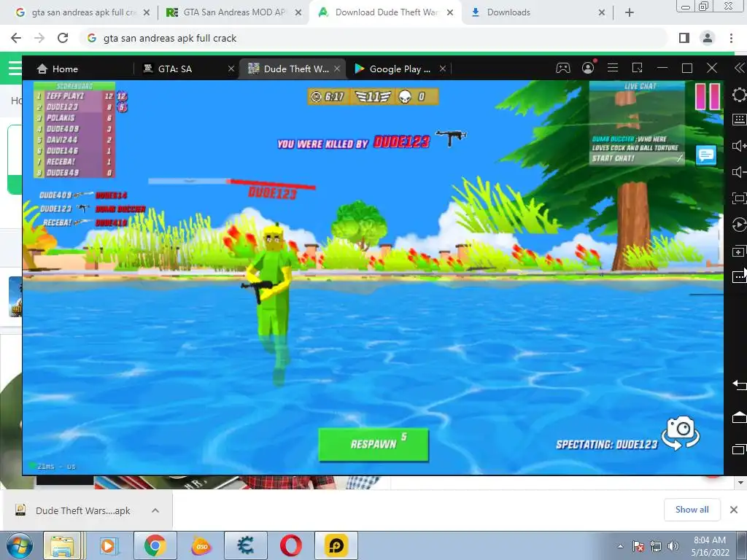This screenshot has width=747, height=560.
Task: Click the window resize icon in emulator title bar
Action: tap(638, 68)
